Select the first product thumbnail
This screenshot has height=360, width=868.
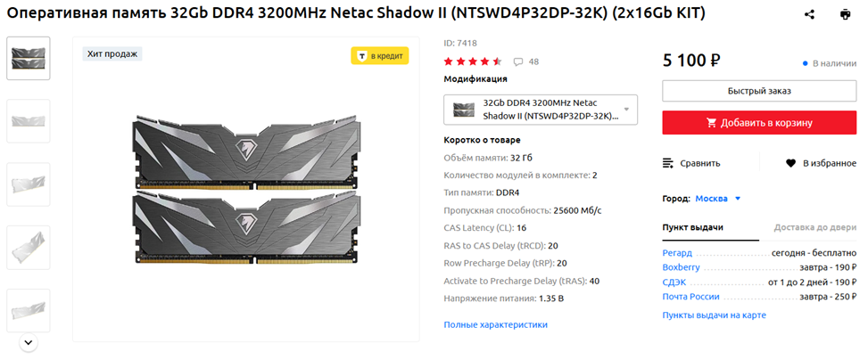(29, 58)
